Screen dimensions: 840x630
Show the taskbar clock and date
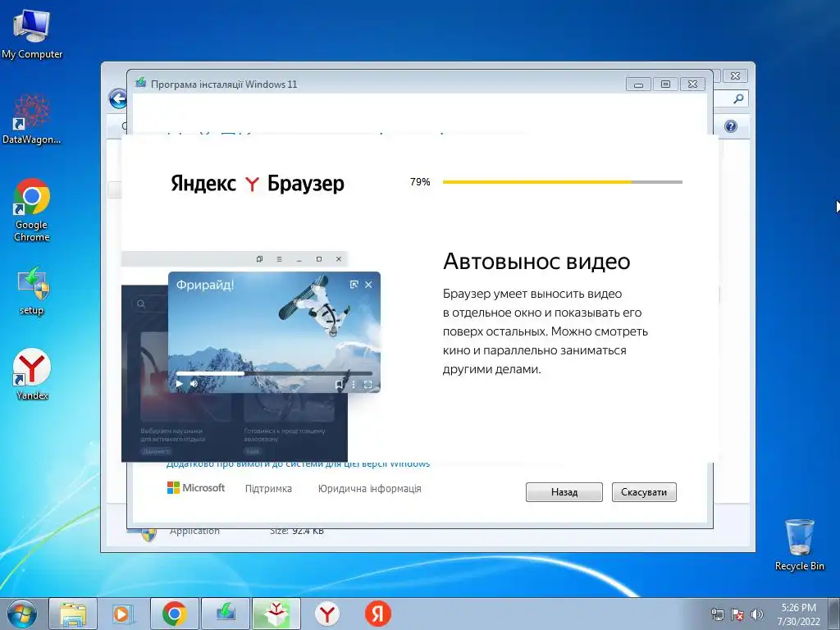pyautogui.click(x=798, y=614)
